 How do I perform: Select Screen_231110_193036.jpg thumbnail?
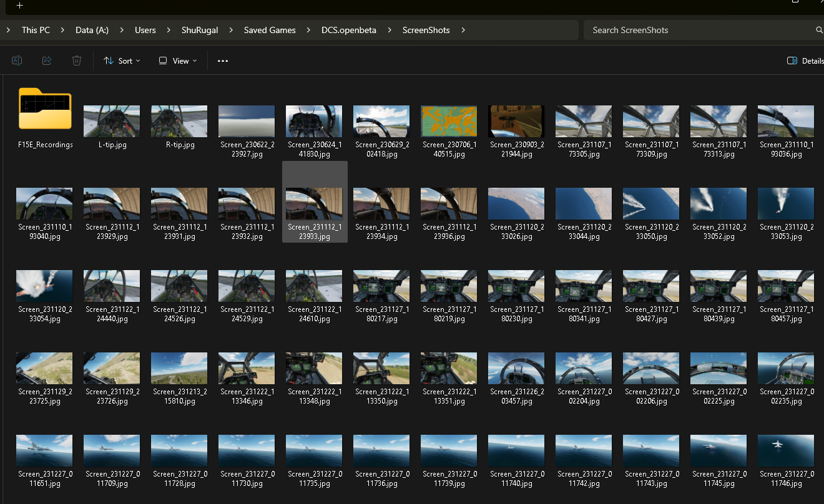(x=786, y=121)
